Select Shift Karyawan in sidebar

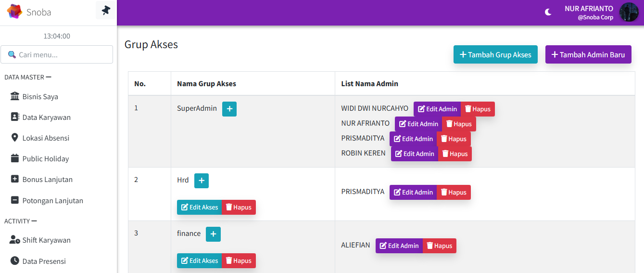(x=46, y=240)
